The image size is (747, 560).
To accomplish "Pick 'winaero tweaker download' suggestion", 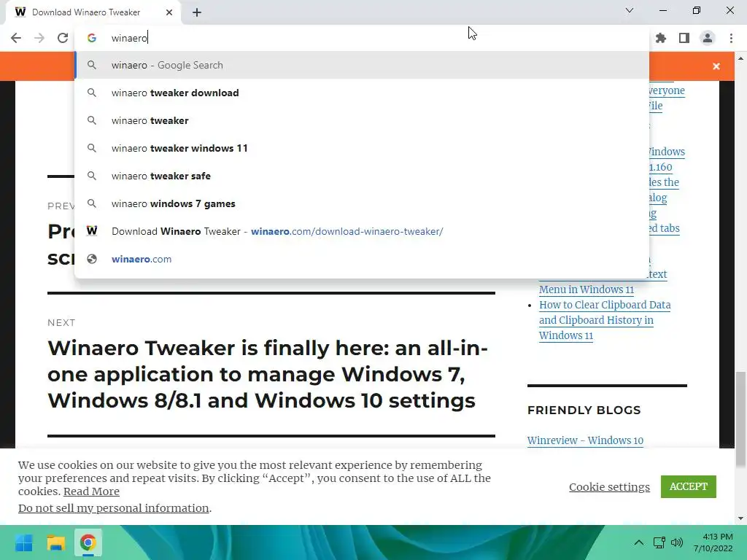I will tap(362, 93).
